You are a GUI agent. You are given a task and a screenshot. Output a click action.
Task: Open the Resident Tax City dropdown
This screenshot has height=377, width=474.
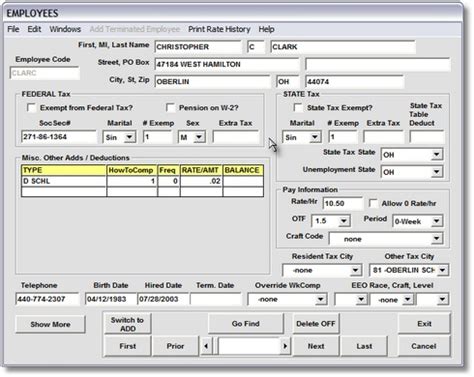(356, 270)
